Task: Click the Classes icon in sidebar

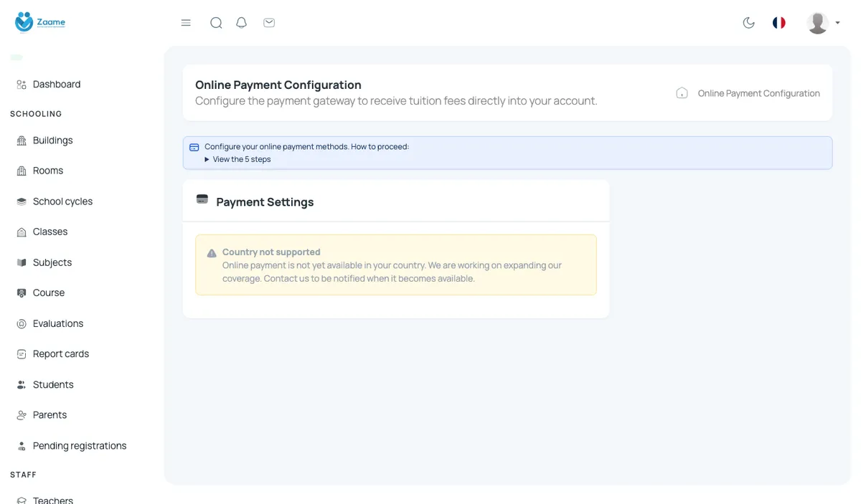Action: (x=22, y=232)
